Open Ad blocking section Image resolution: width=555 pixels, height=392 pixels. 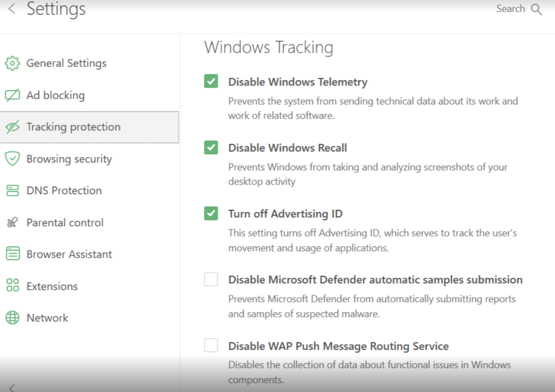tap(89, 95)
